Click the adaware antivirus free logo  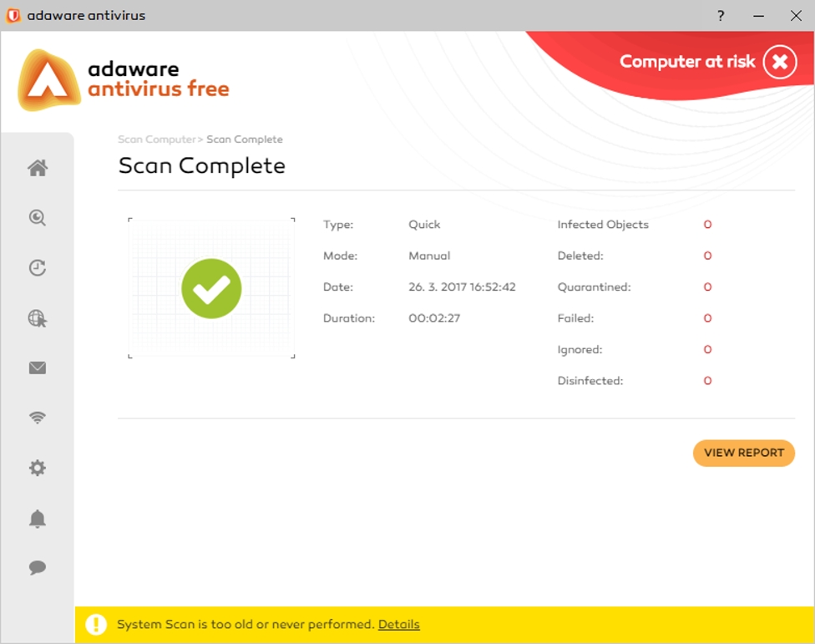click(x=124, y=80)
